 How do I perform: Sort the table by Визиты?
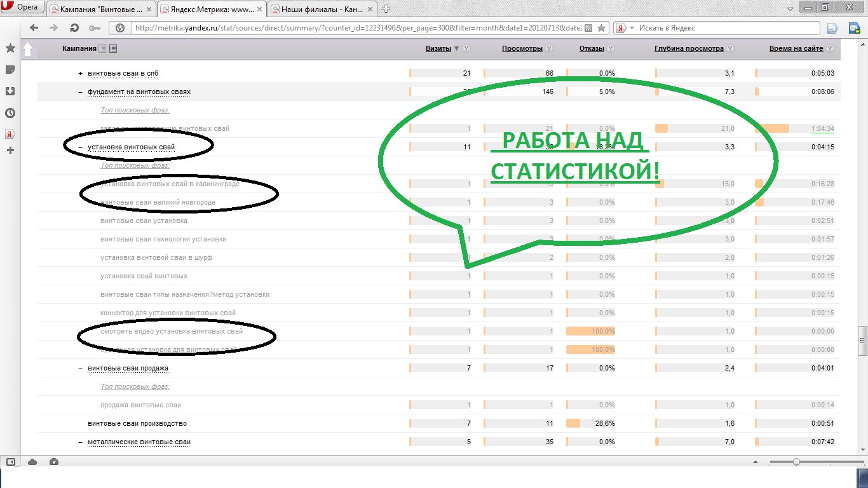pyautogui.click(x=438, y=49)
